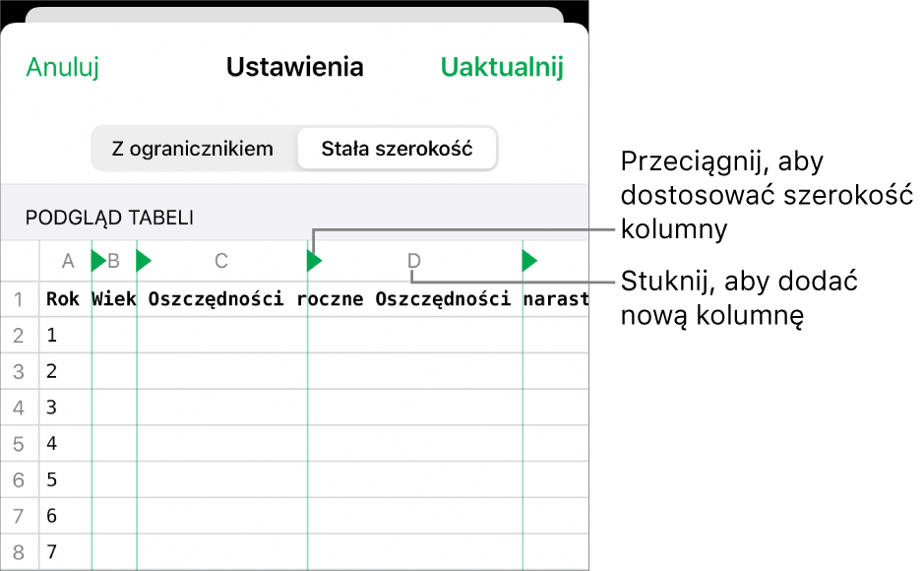The height and width of the screenshot is (571, 924).
Task: Tap the green triangle marker after column B
Action: 142,261
